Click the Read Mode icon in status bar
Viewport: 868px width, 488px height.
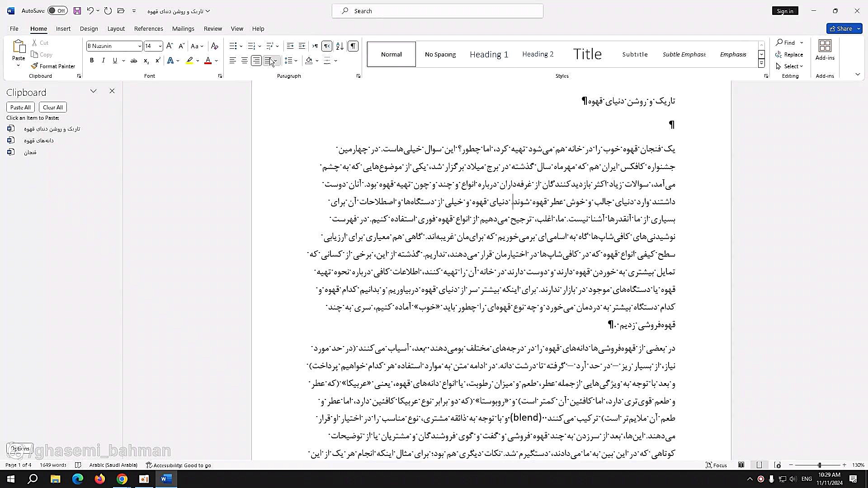point(741,465)
